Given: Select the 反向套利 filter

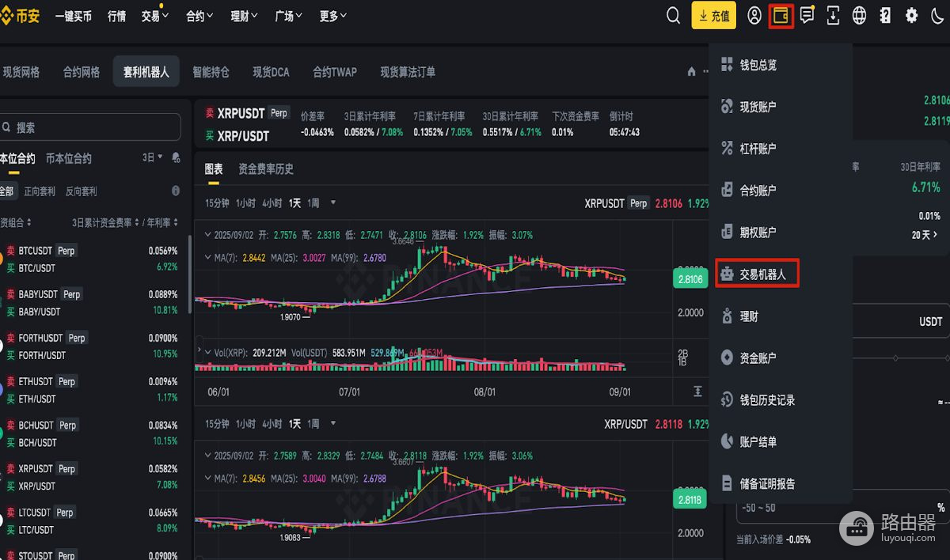Looking at the screenshot, I should coord(81,191).
